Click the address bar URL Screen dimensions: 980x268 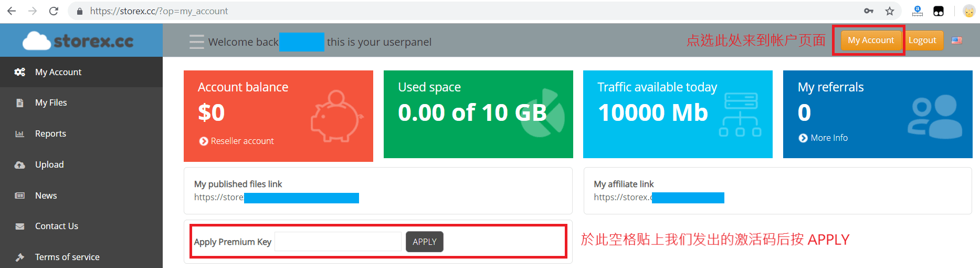click(159, 11)
